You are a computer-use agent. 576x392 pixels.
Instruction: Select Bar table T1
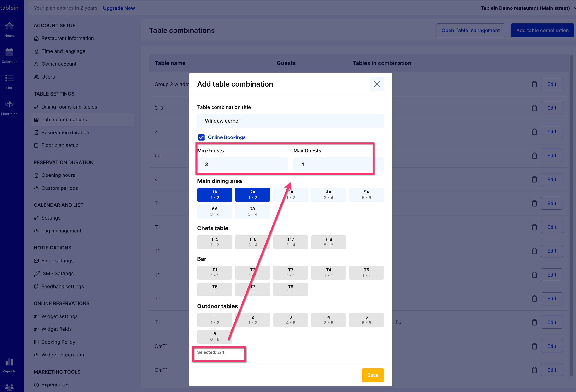click(x=215, y=272)
